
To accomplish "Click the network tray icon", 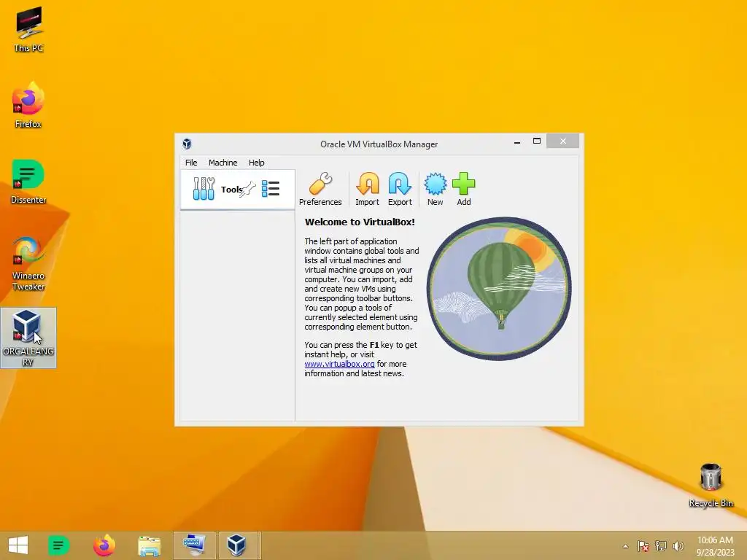I will [661, 546].
